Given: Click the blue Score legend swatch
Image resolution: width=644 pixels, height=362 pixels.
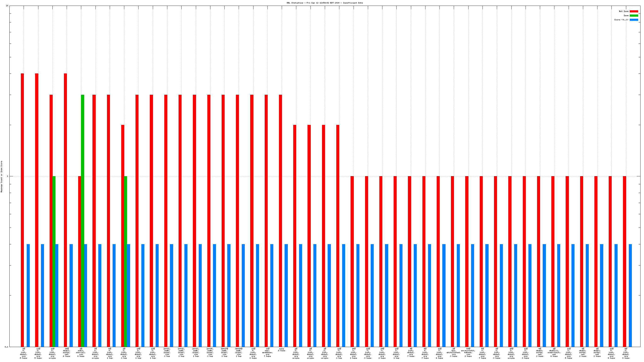Looking at the screenshot, I should [x=633, y=20].
